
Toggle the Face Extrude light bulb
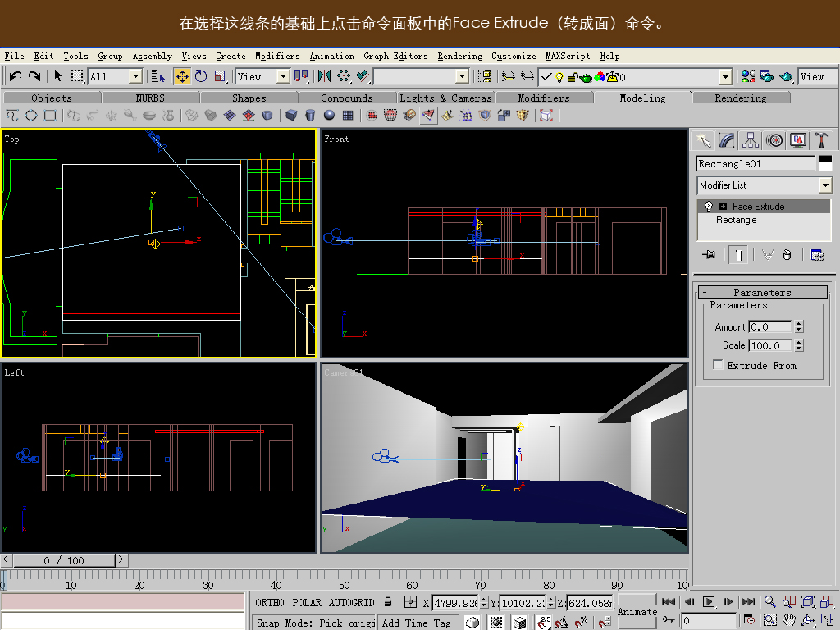(709, 206)
